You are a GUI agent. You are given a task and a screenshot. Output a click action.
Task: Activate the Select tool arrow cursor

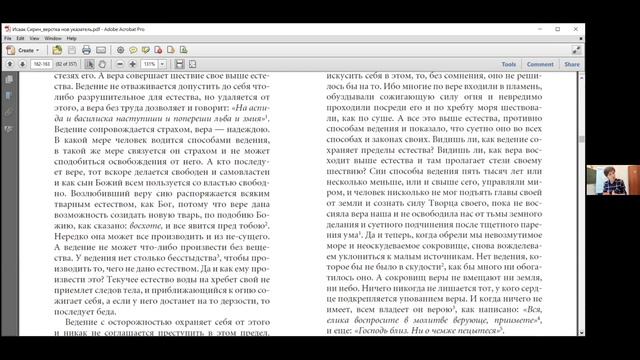click(89, 64)
